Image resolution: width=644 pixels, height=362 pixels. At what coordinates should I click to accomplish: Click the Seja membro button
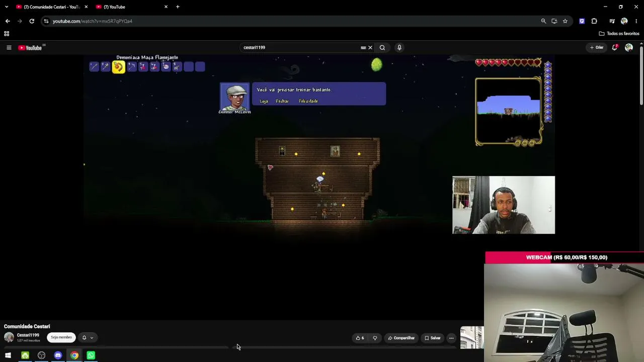click(61, 337)
